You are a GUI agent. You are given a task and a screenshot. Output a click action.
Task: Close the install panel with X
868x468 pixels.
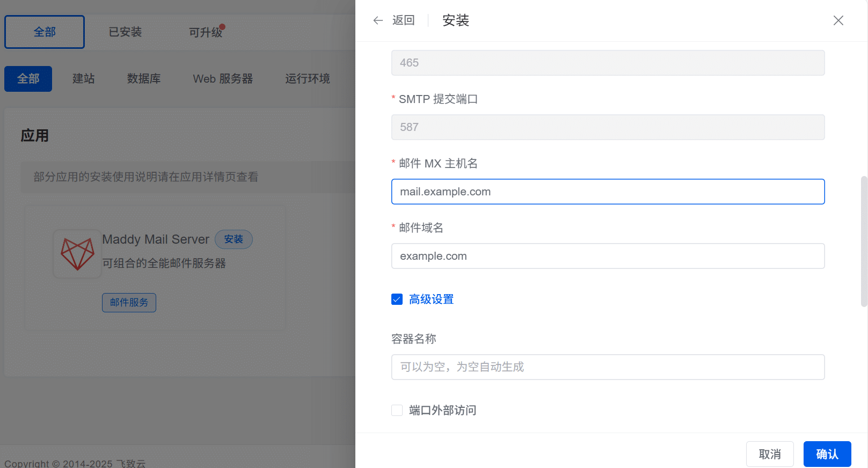(838, 20)
